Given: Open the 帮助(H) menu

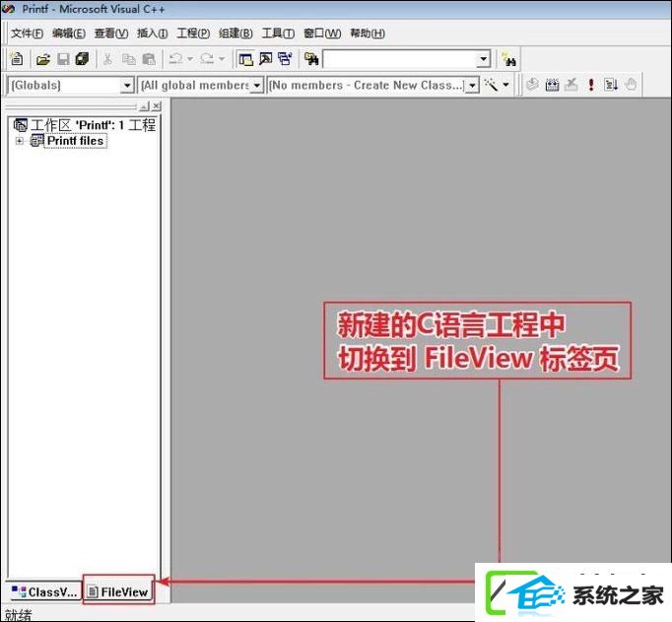Looking at the screenshot, I should point(368,34).
